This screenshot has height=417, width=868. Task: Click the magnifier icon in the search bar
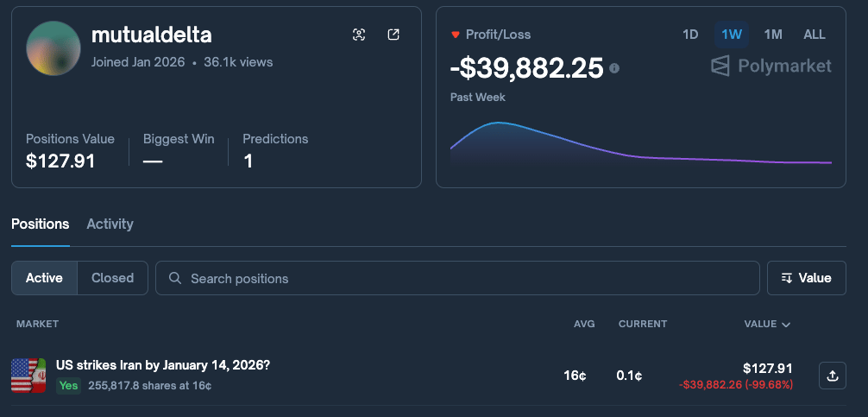175,278
